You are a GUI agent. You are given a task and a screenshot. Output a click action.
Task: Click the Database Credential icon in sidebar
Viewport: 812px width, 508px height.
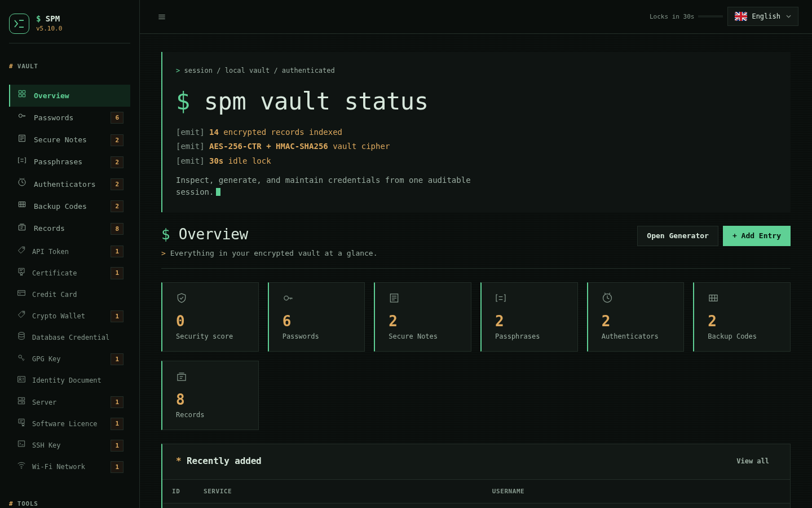pyautogui.click(x=21, y=336)
